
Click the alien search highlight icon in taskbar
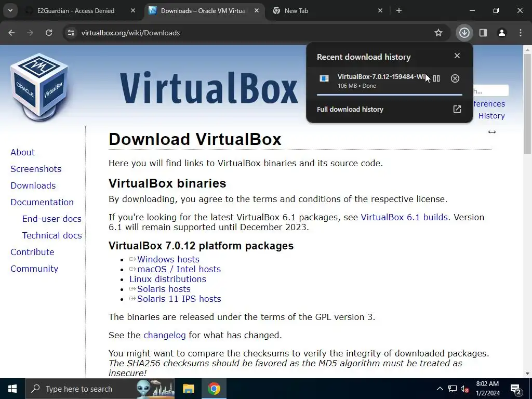(x=155, y=389)
